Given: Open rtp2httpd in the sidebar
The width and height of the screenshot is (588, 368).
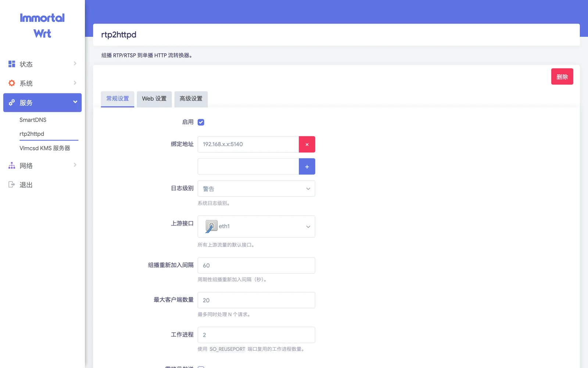Looking at the screenshot, I should click(32, 134).
